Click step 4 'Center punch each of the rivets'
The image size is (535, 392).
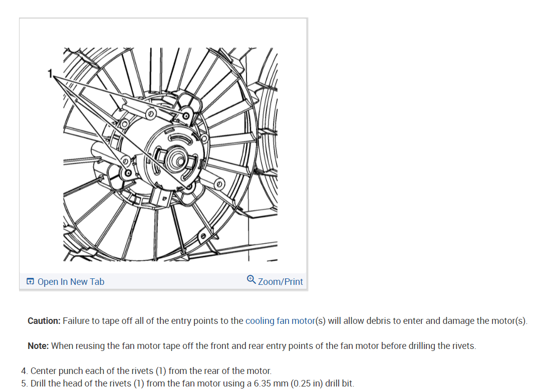tap(146, 370)
